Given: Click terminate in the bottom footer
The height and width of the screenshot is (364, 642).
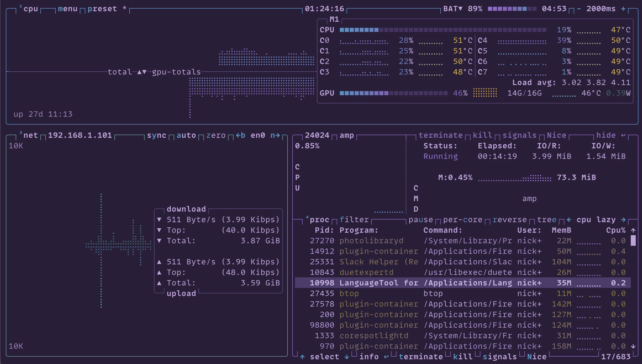Looking at the screenshot, I should pyautogui.click(x=421, y=357).
